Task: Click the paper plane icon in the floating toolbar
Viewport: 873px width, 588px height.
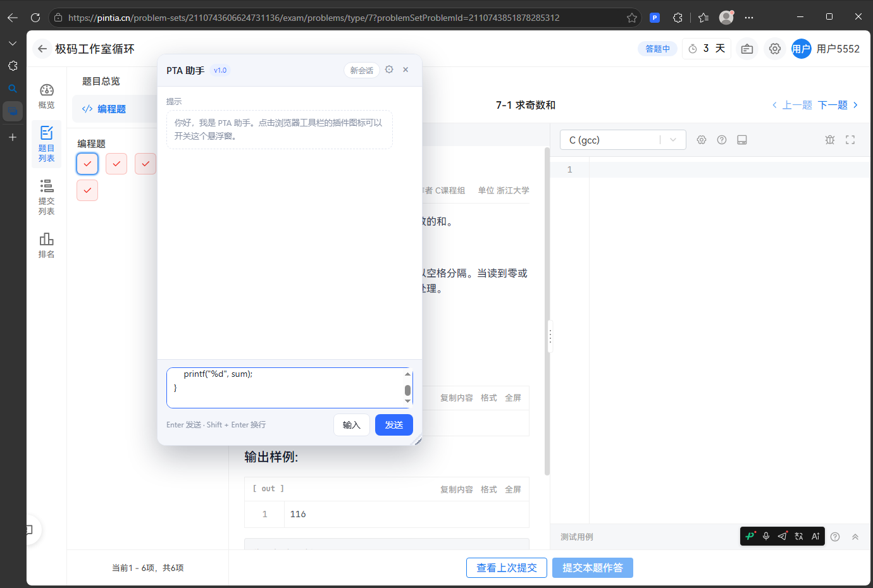Action: tap(783, 536)
